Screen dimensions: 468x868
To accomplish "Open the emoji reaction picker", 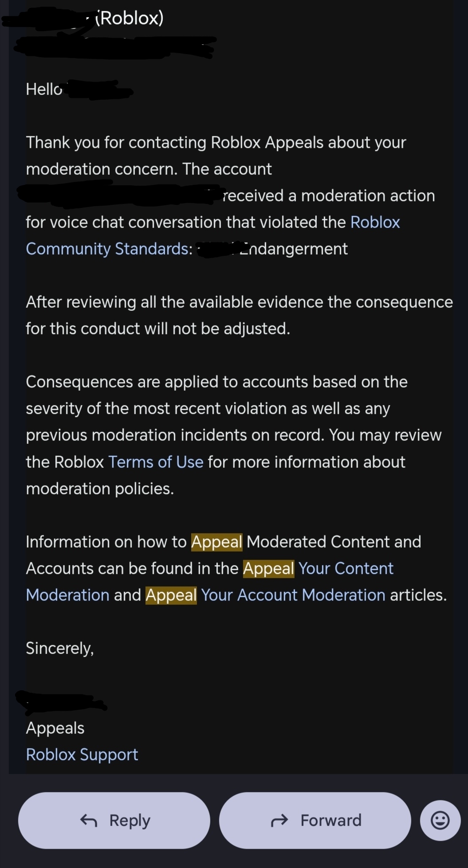I will (440, 820).
